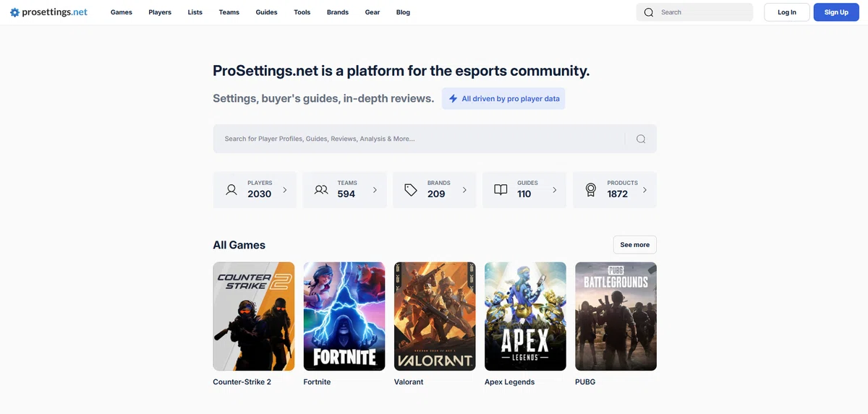The width and height of the screenshot is (868, 414).
Task: Click the lightning bolt icon in the badge
Action: pyautogui.click(x=453, y=98)
